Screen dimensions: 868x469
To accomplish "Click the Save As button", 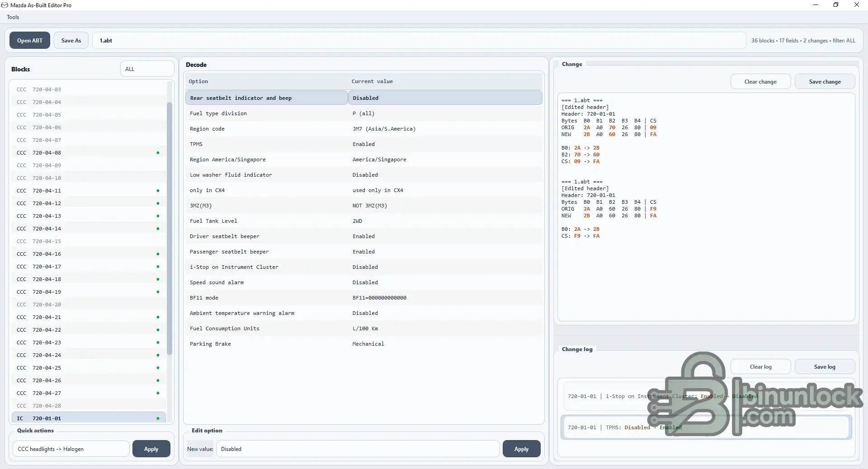I will pos(71,41).
